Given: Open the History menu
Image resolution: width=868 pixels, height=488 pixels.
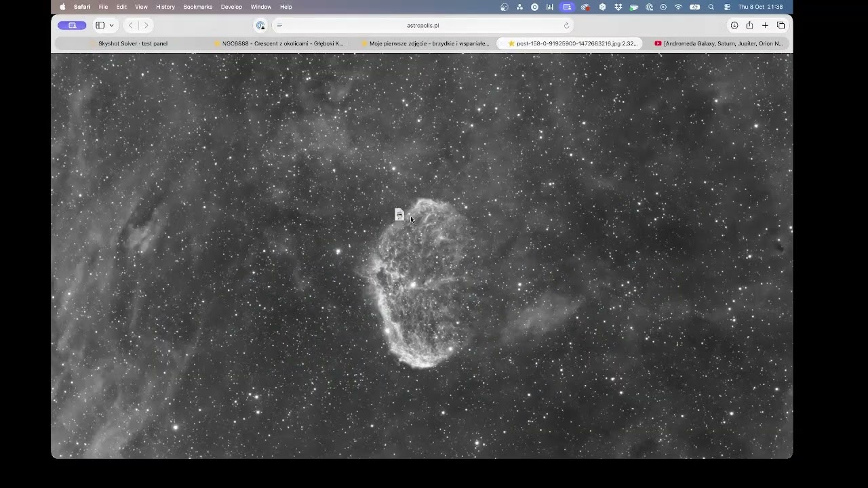Looking at the screenshot, I should click(165, 7).
